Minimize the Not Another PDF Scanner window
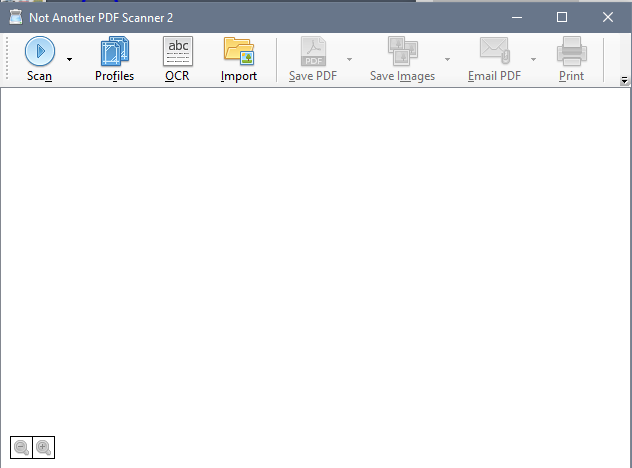Screen dimensions: 632x468 point(516,17)
